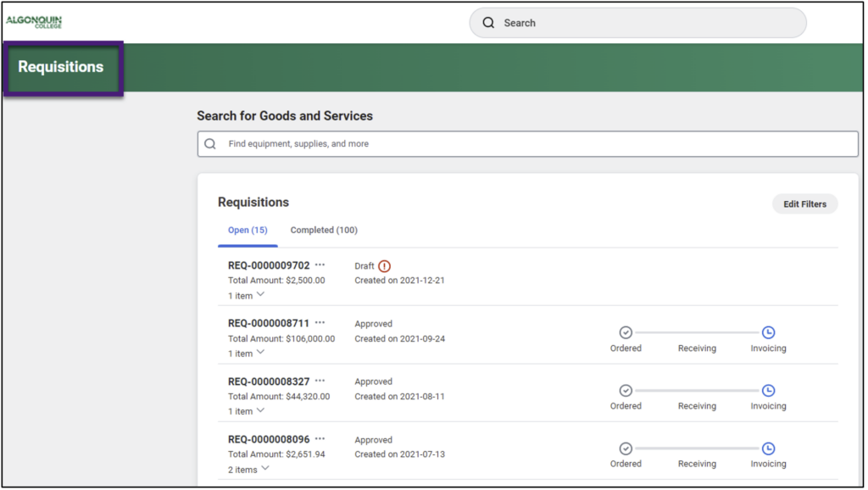This screenshot has height=490, width=868.
Task: Click the Ordered checkmark icon for REQ-0000008096
Action: pos(626,448)
